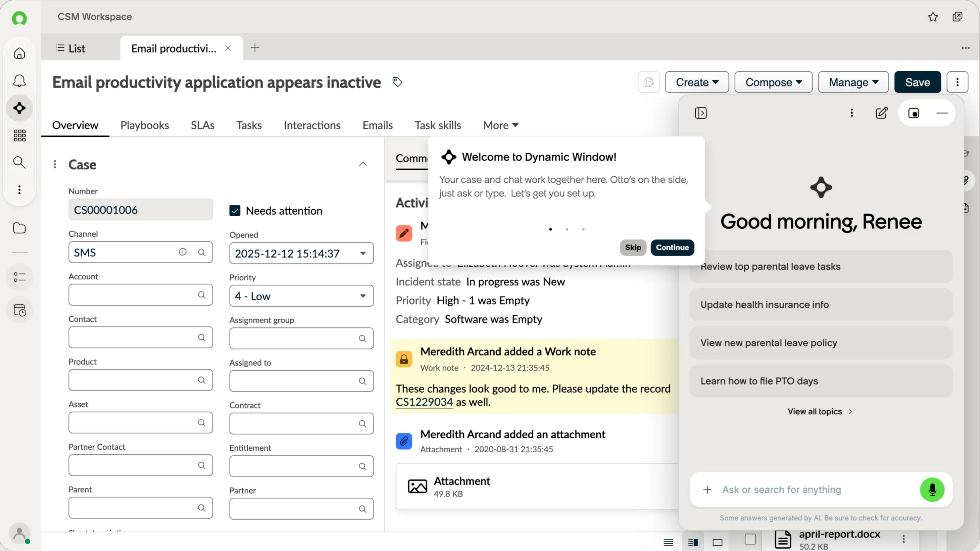
Task: Open the More tab menu
Action: coord(501,125)
